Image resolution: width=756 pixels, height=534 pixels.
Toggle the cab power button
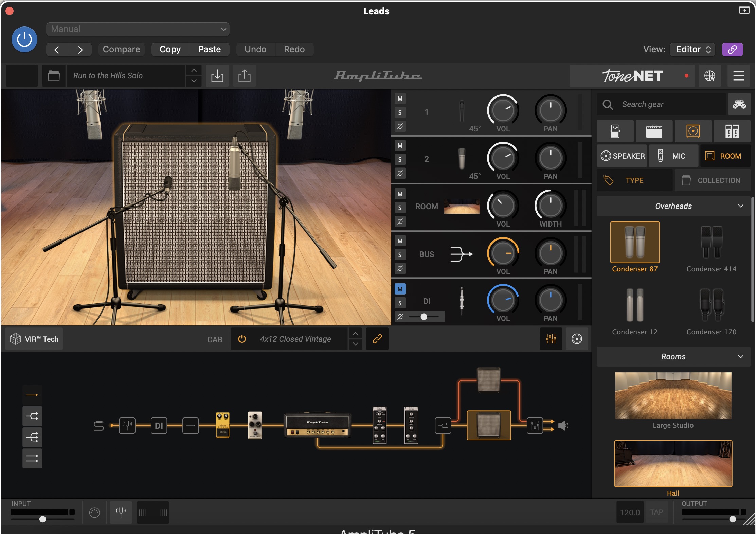(x=242, y=339)
